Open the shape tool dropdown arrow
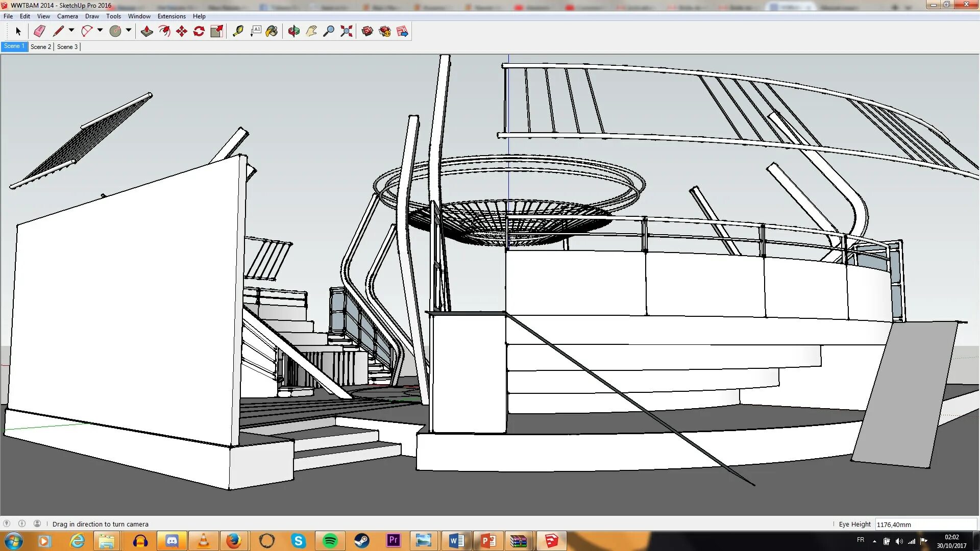Screen dimensions: 980x551 click(x=129, y=31)
